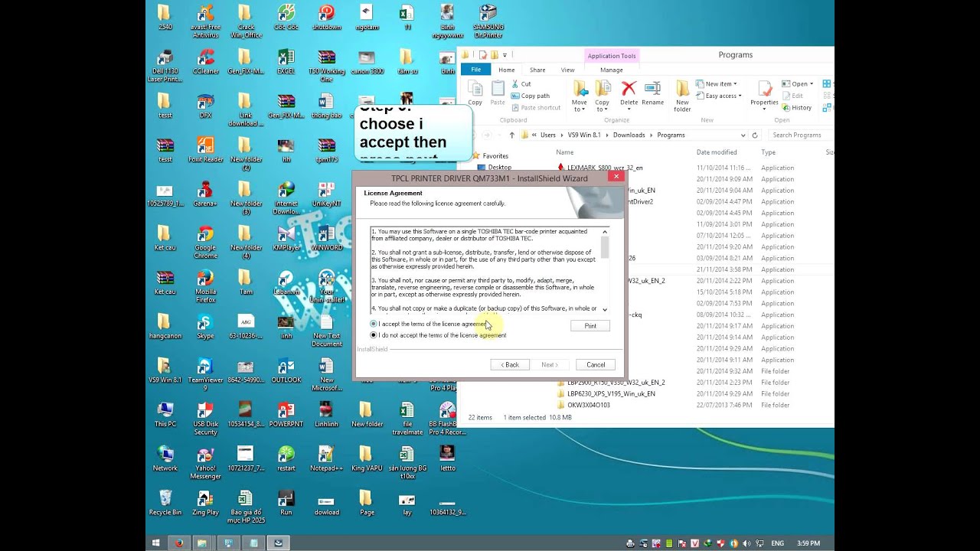
Task: Sort by the Name column header
Action: (x=565, y=152)
